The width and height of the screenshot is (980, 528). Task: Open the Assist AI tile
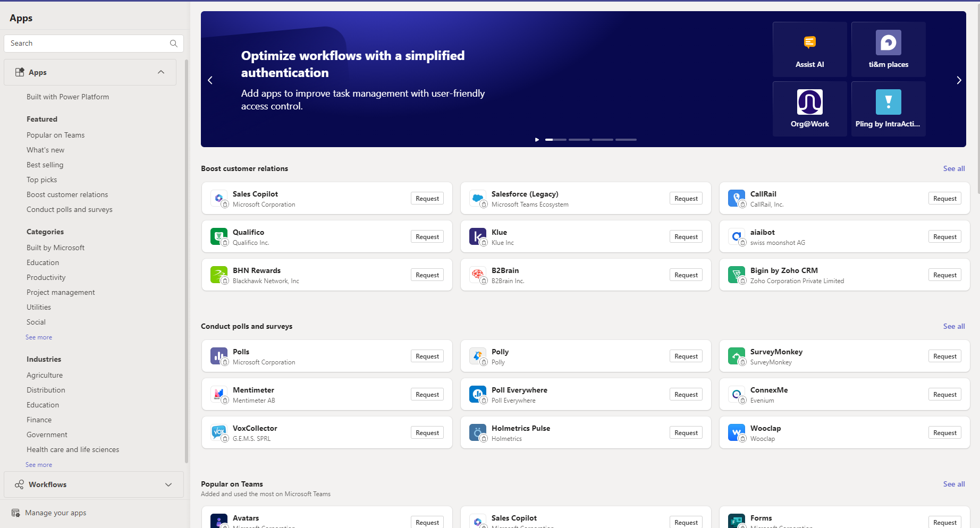(x=810, y=49)
